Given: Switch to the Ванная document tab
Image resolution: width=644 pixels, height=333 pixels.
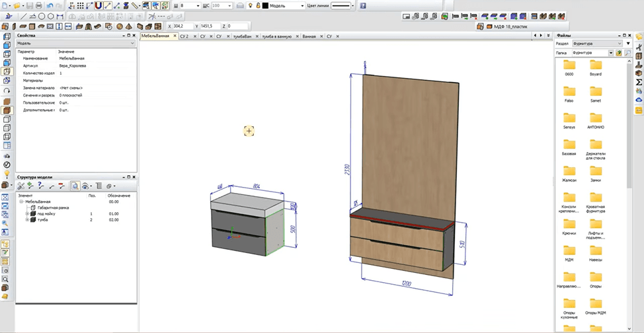Looking at the screenshot, I should click(x=309, y=36).
